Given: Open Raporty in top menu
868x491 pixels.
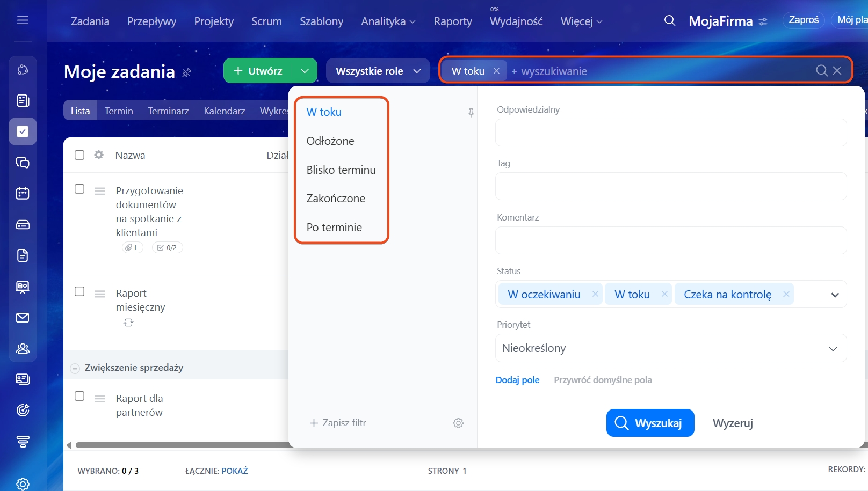Looking at the screenshot, I should pyautogui.click(x=453, y=21).
